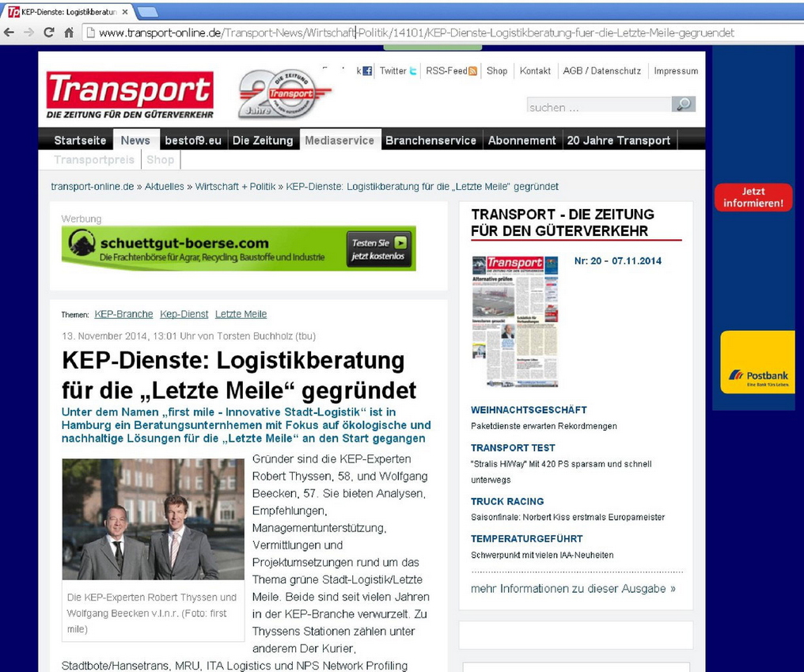
Task: Open bestof9.eu navigation item
Action: click(193, 141)
